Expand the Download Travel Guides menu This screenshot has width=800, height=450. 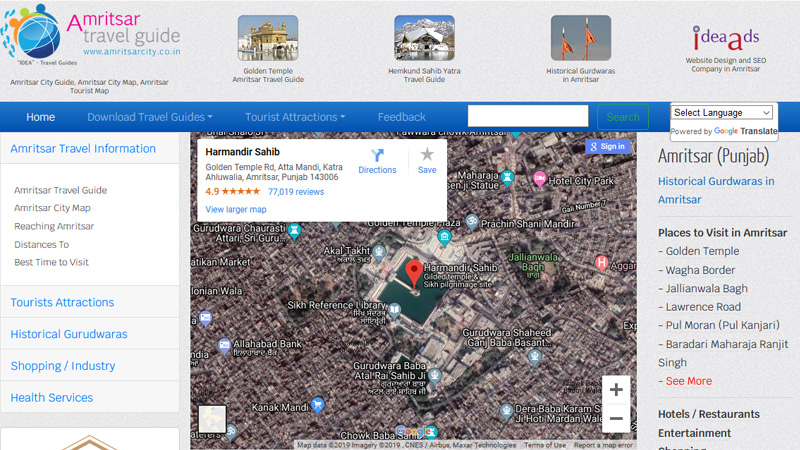pyautogui.click(x=149, y=117)
